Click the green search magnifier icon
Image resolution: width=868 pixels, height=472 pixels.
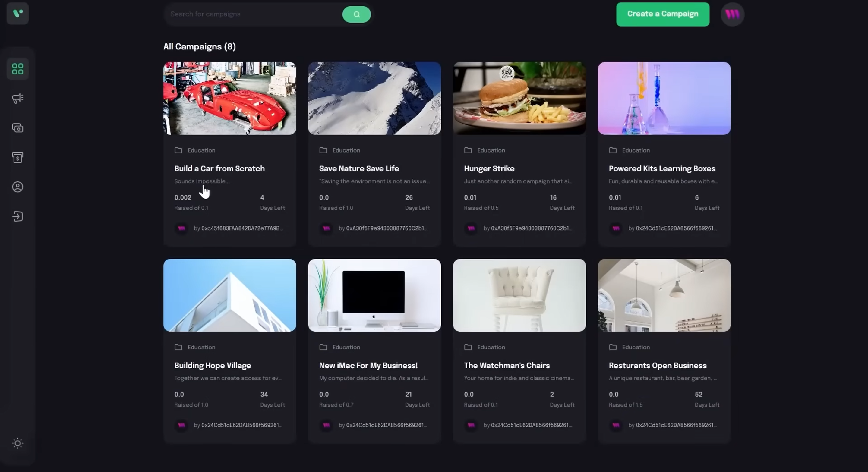click(x=356, y=14)
